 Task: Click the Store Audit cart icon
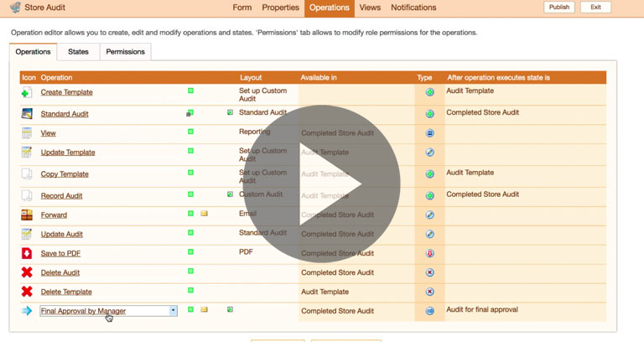[15, 8]
